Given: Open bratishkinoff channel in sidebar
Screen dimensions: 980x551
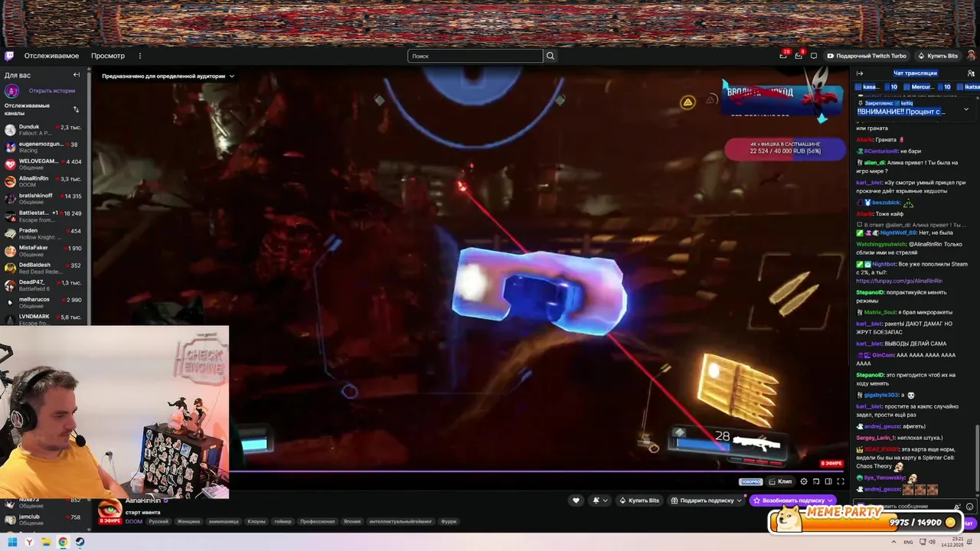Looking at the screenshot, I should coord(44,199).
